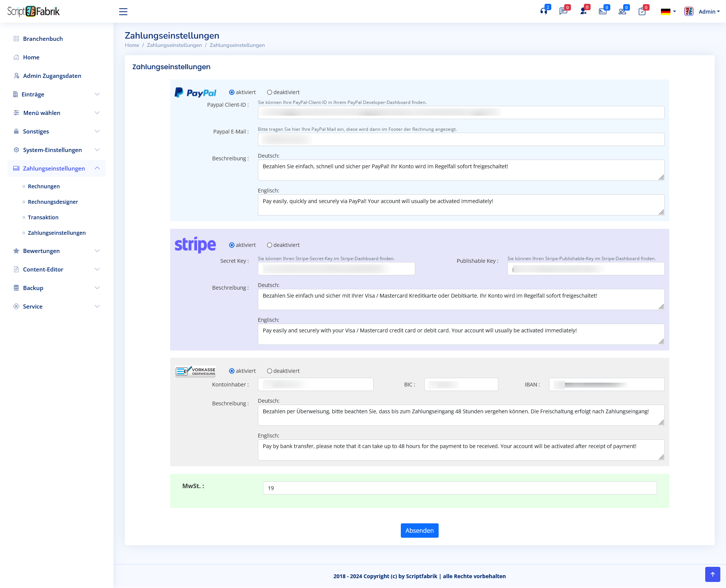Open the Admin user dropdown
Screen dimensions: 726x588
pos(709,12)
